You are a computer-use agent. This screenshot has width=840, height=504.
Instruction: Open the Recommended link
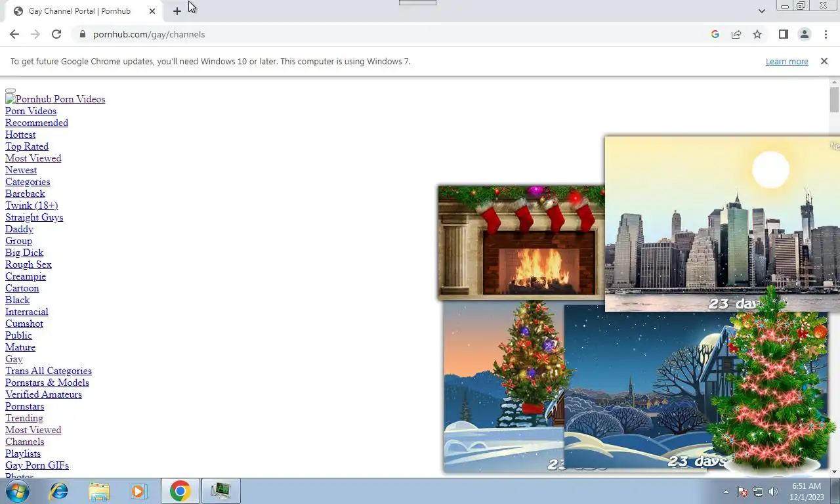[x=37, y=123]
